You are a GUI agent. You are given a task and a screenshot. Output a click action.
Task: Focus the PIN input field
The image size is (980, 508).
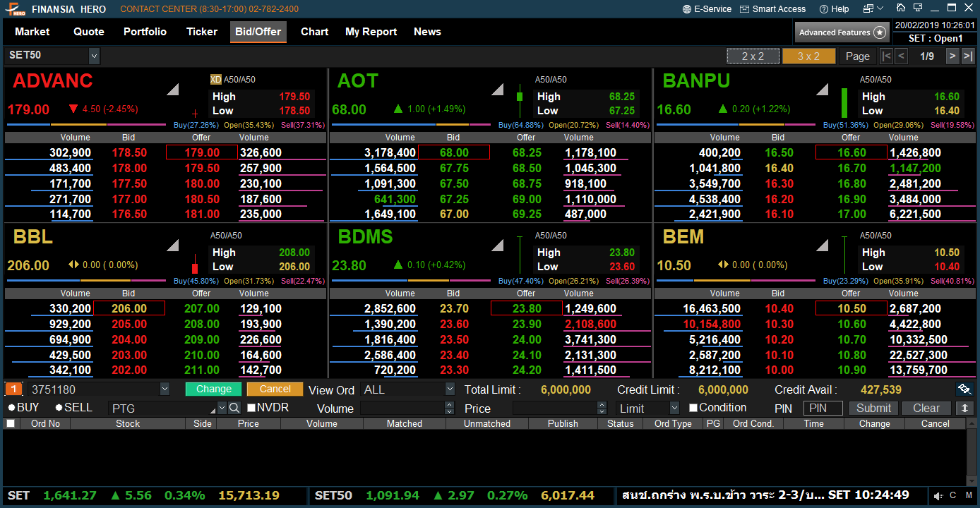click(823, 408)
